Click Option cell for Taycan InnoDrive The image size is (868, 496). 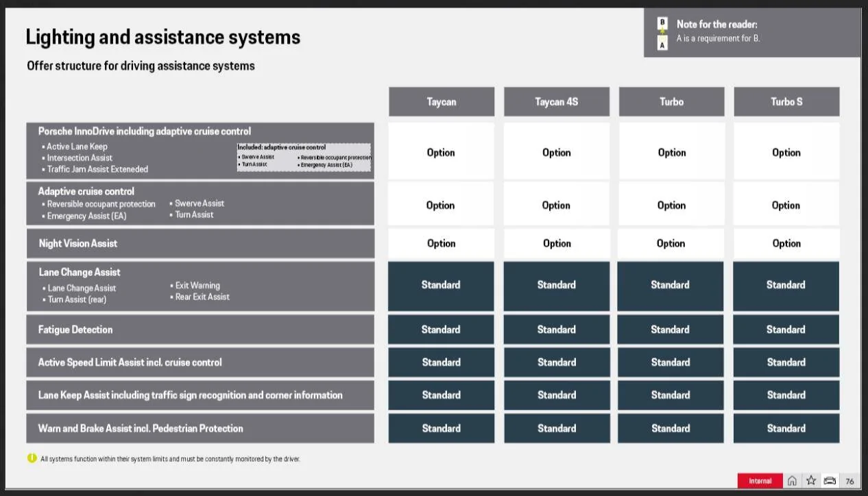point(441,151)
